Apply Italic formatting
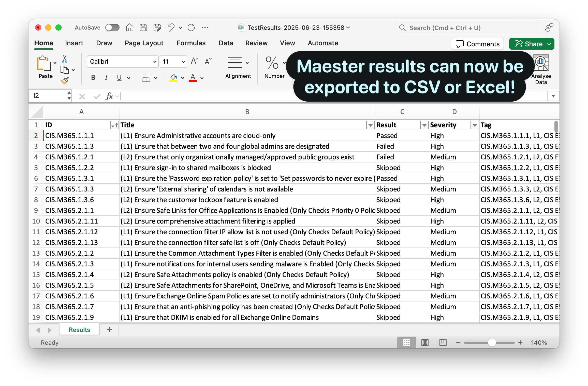 pos(106,78)
